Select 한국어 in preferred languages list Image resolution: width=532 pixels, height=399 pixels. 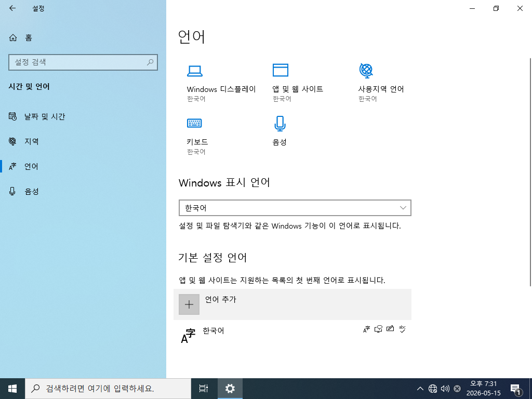292,335
